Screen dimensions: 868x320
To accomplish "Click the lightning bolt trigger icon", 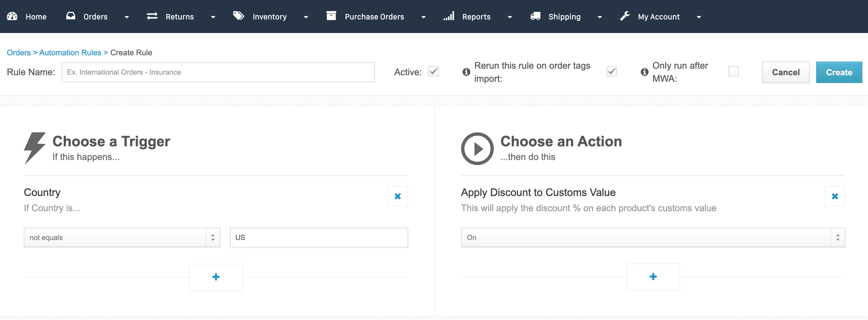I will 35,148.
